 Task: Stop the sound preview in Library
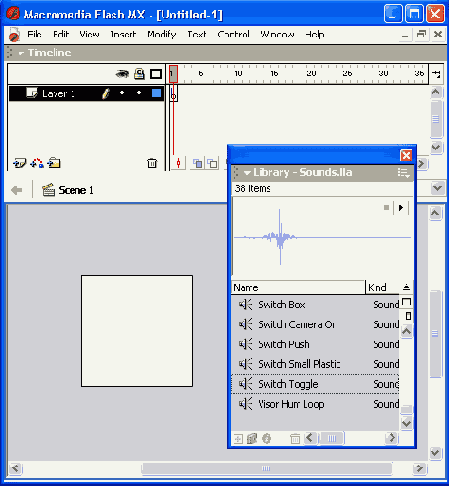[x=386, y=208]
